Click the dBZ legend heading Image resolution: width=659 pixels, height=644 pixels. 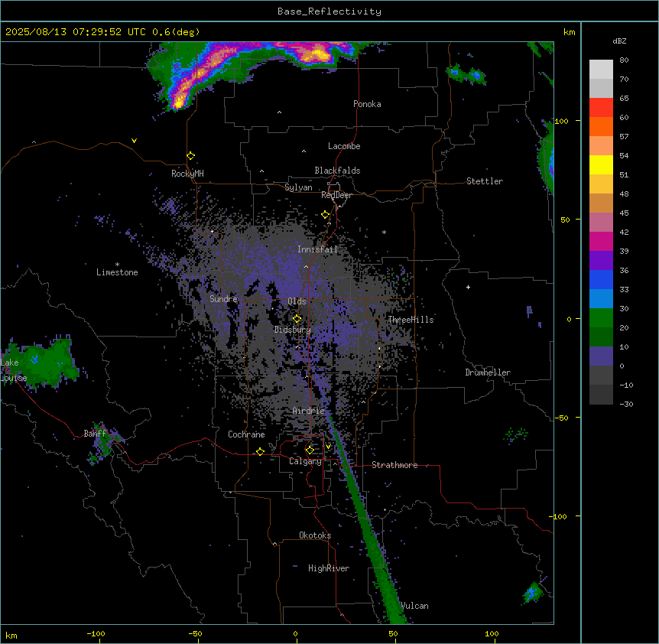(x=619, y=41)
